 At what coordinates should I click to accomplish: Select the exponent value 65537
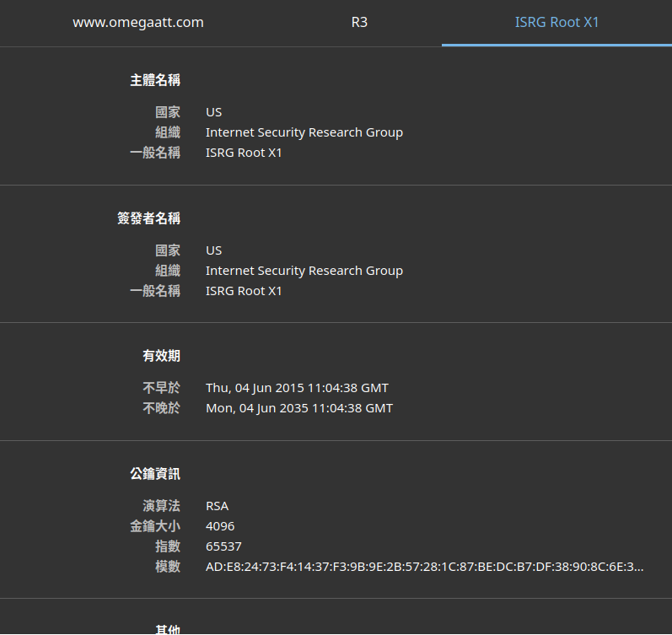click(x=223, y=546)
